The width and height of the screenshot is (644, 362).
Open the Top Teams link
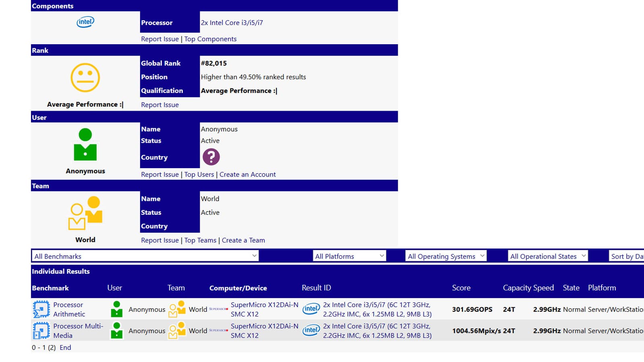point(200,240)
